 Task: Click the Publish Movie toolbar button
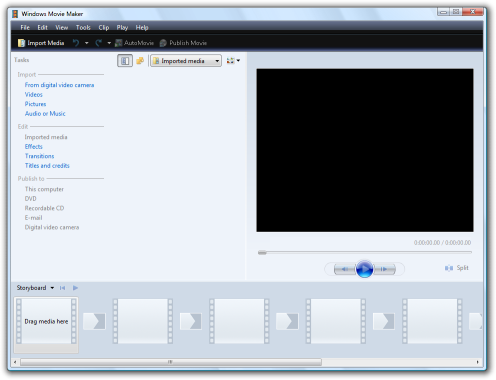click(x=183, y=43)
